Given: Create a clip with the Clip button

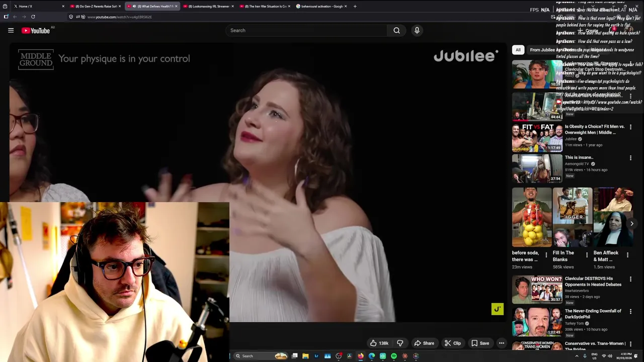Looking at the screenshot, I should pyautogui.click(x=452, y=343).
